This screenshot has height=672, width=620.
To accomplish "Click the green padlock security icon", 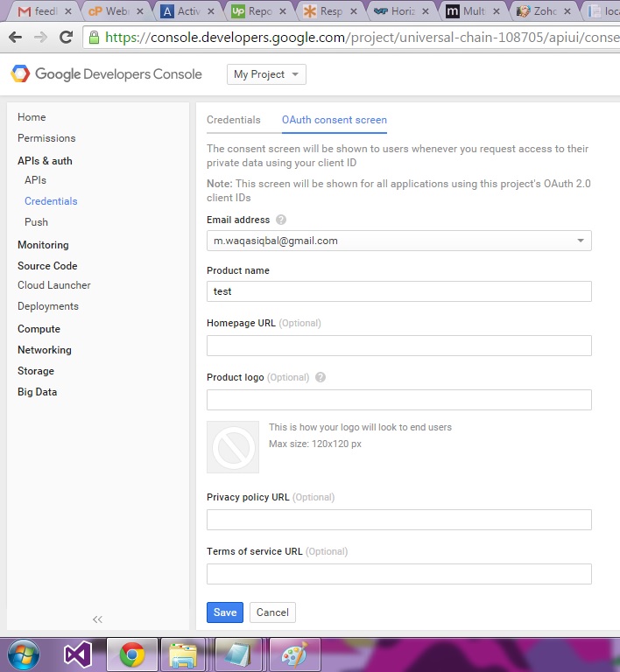I will [x=94, y=38].
